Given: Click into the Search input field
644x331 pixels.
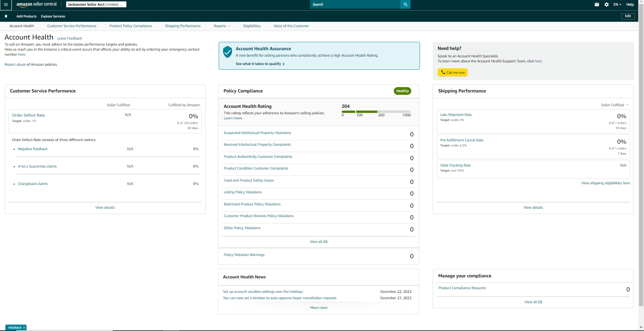Looking at the screenshot, I should click(355, 4).
